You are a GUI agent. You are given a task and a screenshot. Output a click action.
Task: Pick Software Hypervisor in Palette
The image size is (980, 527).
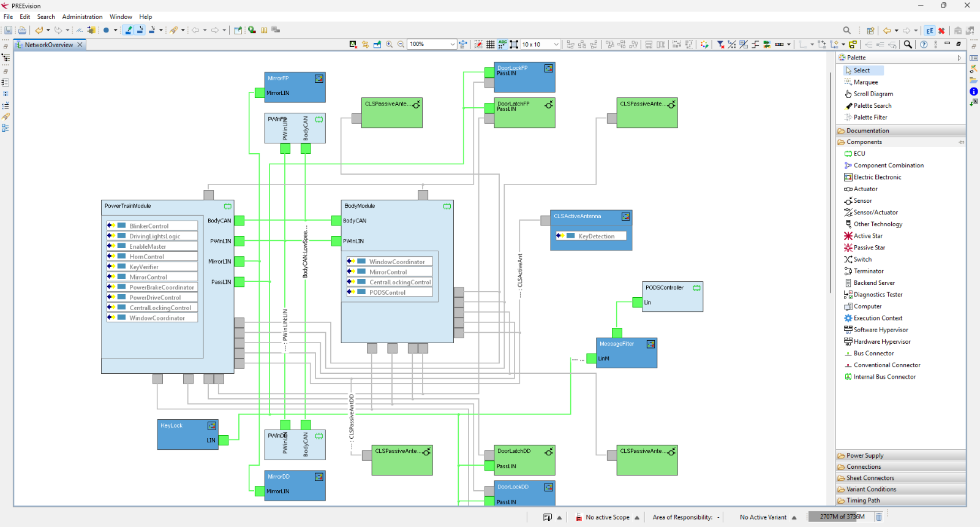876,330
